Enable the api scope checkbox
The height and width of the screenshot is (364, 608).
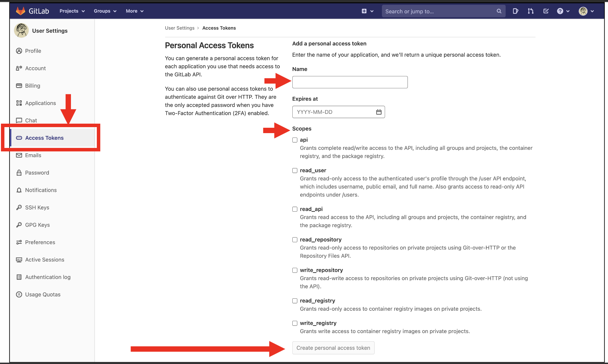(295, 140)
